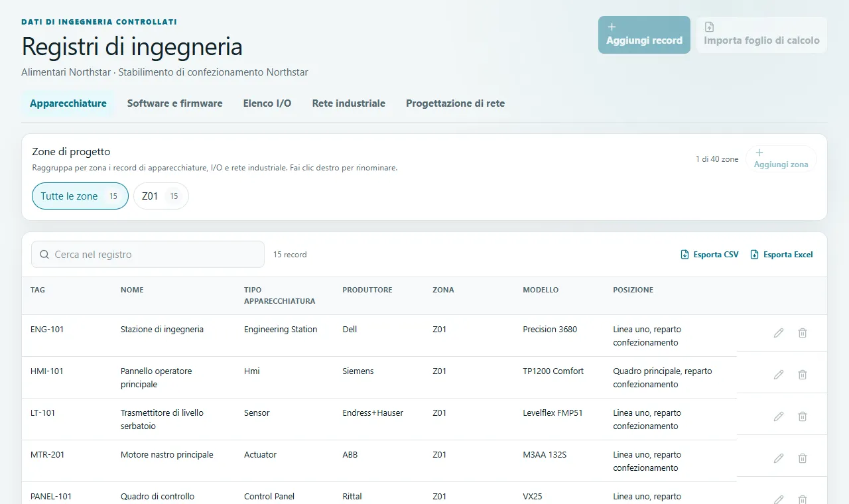
Task: Click the ENG-101 tag cell
Action: coord(47,330)
